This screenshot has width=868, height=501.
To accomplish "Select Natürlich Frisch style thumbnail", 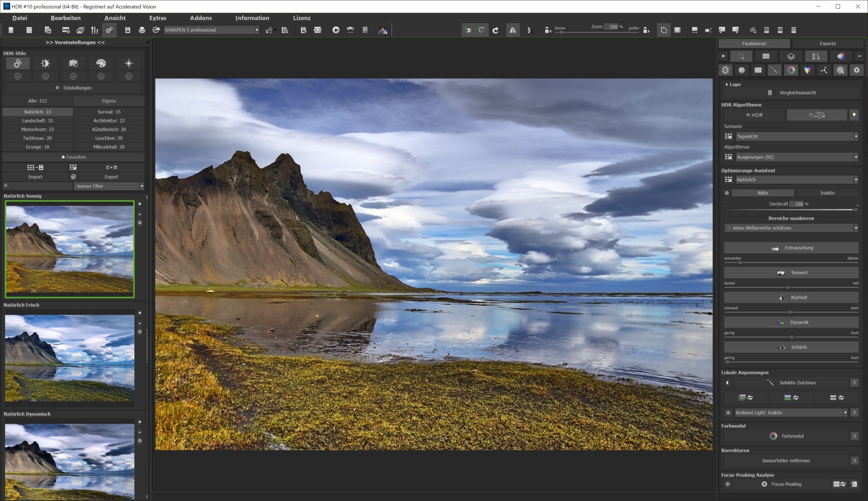I will [69, 358].
